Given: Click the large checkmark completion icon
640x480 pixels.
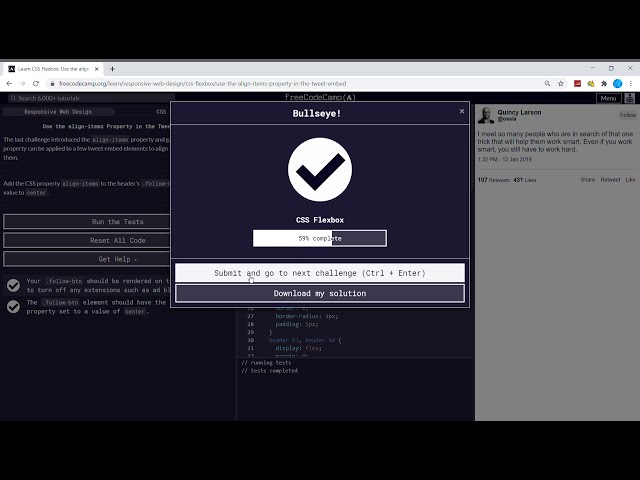Looking at the screenshot, I should click(320, 169).
